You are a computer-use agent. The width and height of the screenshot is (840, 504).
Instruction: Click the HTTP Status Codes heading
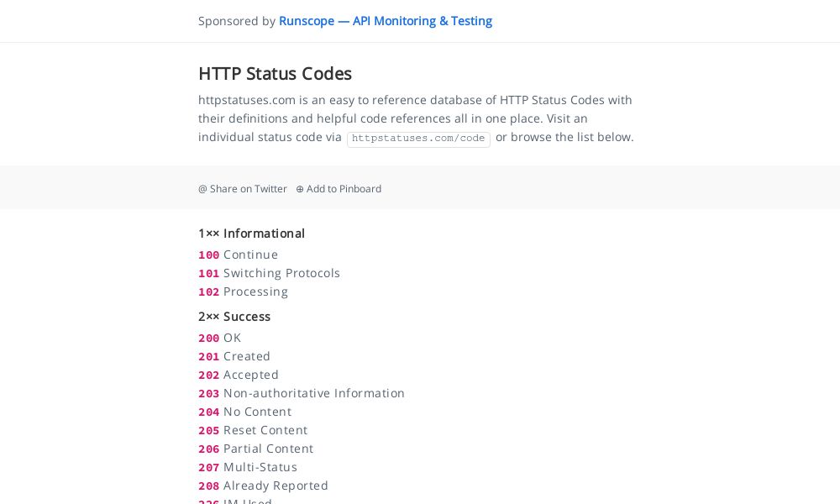tap(275, 74)
